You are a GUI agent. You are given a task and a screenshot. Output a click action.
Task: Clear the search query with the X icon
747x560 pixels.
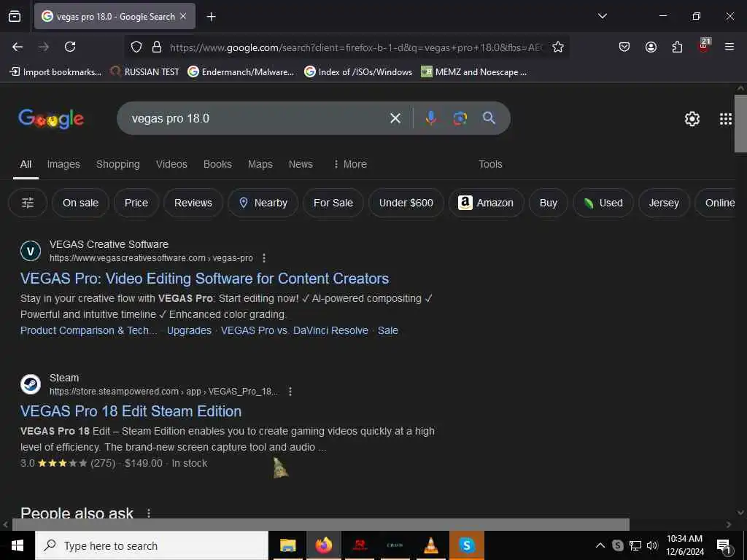tap(395, 118)
